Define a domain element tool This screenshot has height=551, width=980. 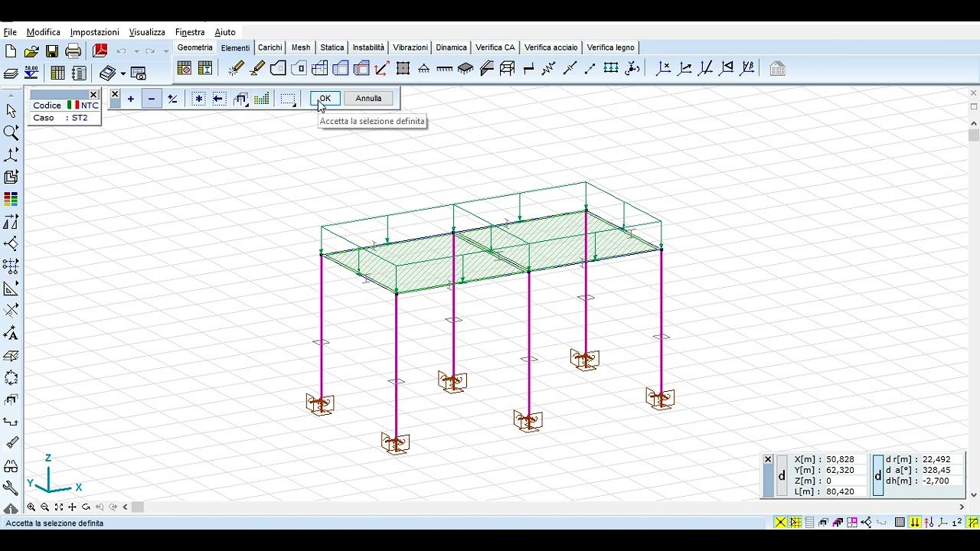click(x=278, y=69)
